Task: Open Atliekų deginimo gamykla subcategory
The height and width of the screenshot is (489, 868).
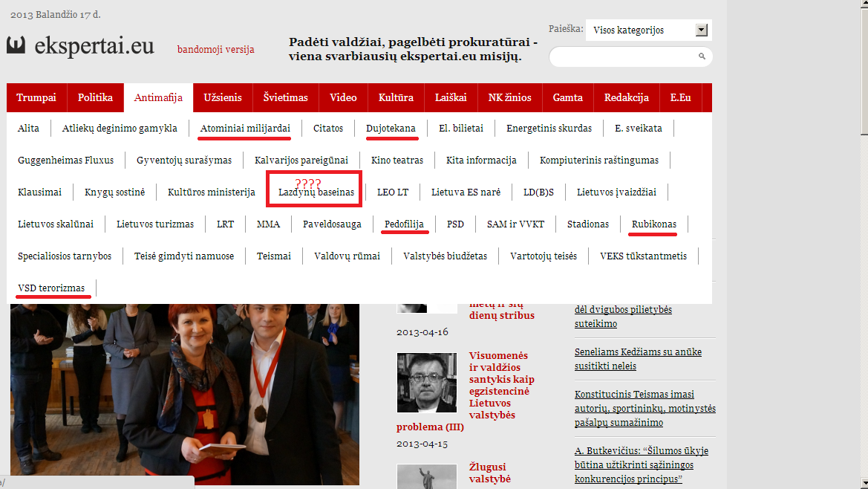Action: pos(120,129)
